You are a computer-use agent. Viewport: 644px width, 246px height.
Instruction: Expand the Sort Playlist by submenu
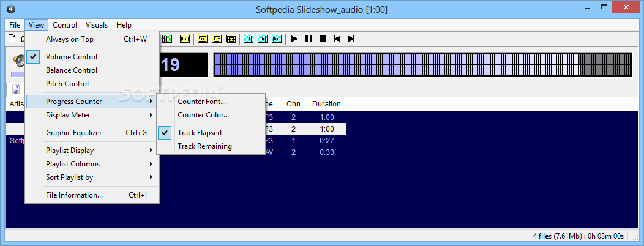[92, 177]
